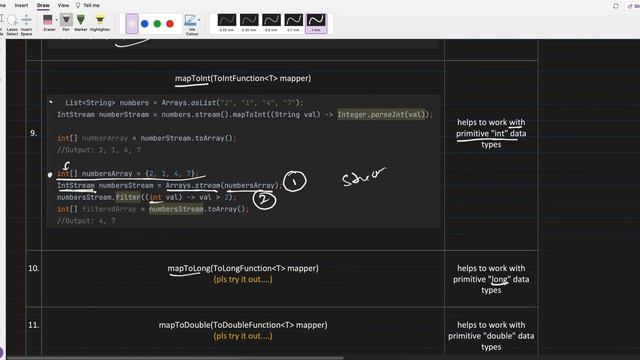Open the View ribbon tab
The image size is (640, 360).
click(x=63, y=5)
